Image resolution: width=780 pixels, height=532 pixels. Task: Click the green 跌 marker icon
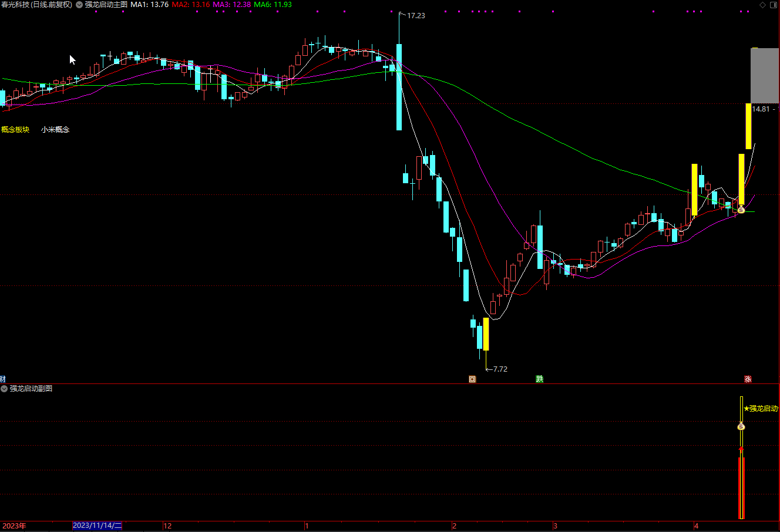point(540,379)
